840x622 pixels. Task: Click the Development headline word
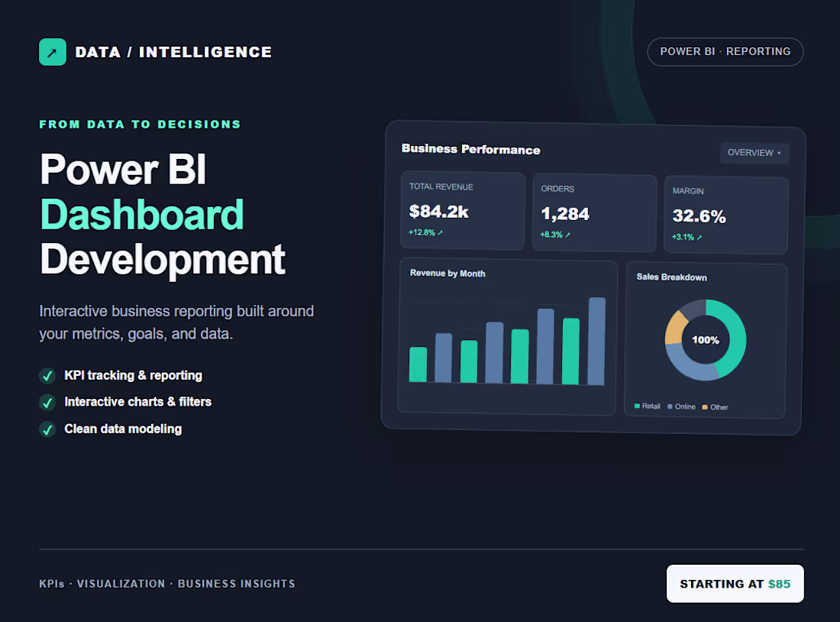click(x=163, y=260)
